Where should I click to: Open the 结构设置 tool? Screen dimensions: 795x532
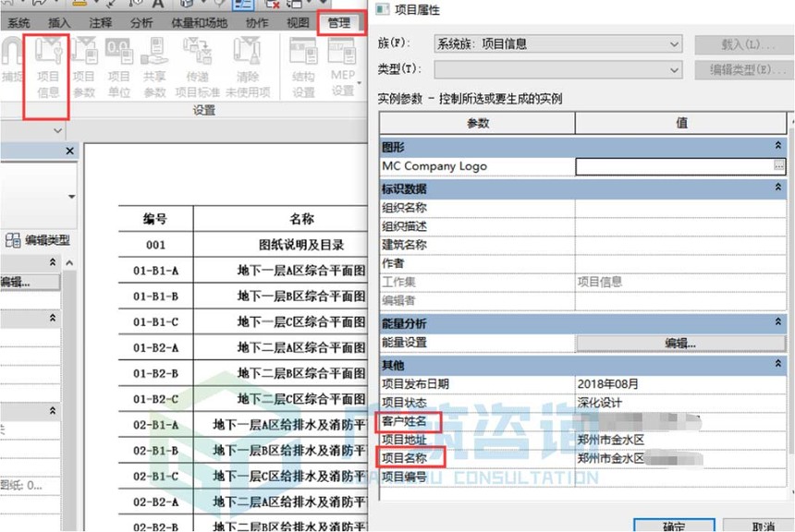tap(303, 68)
